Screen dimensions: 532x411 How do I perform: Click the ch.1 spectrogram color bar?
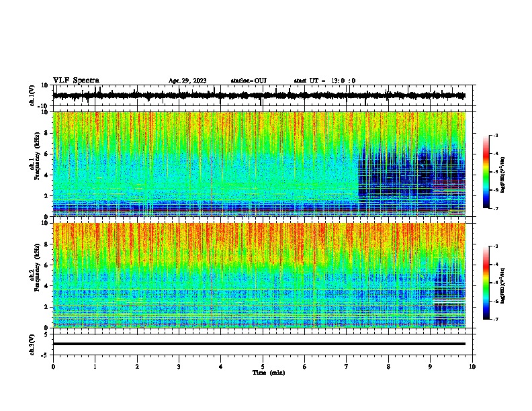[486, 172]
